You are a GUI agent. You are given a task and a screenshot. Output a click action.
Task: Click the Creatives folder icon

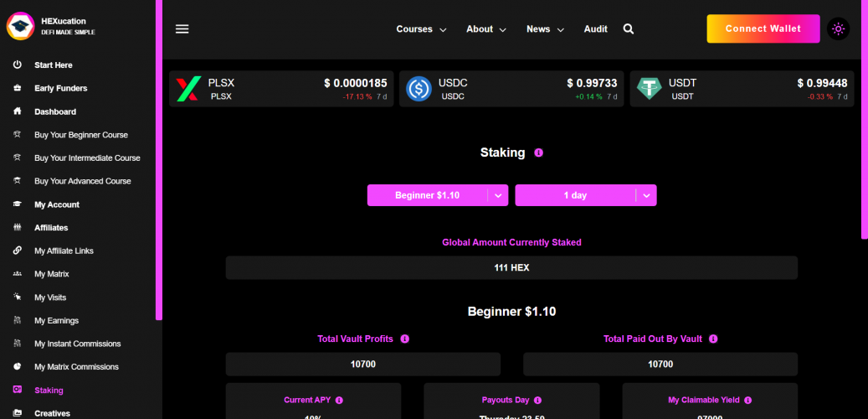(x=18, y=413)
